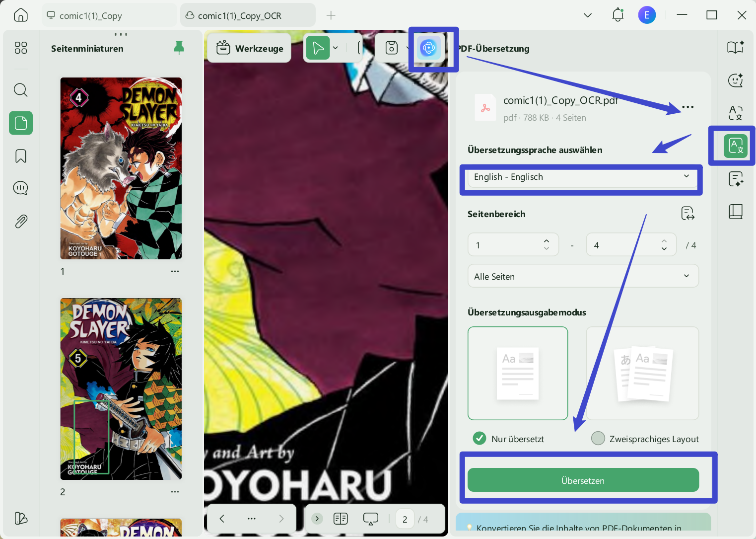The width and height of the screenshot is (756, 539).
Task: Increase the starting page number stepper
Action: (546, 241)
